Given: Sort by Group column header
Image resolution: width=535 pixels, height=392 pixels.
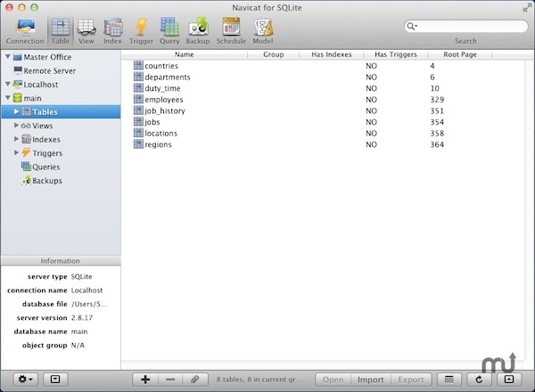Looking at the screenshot, I should pyautogui.click(x=274, y=54).
